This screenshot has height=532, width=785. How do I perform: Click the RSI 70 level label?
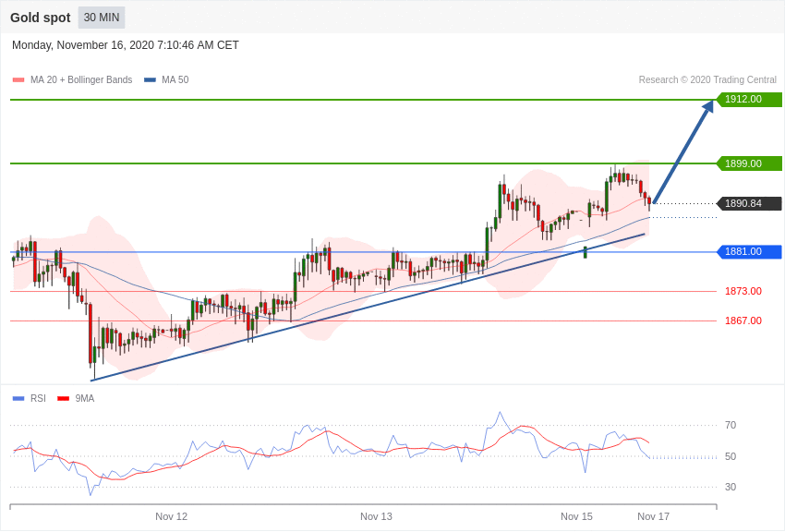click(731, 426)
